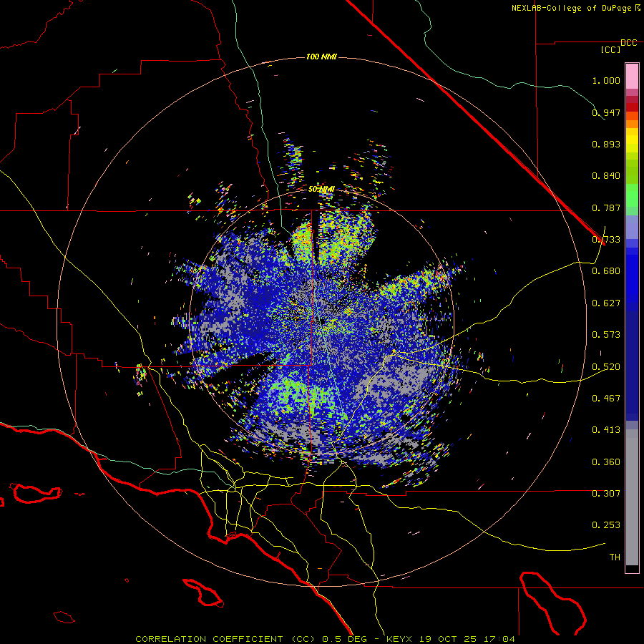Pick the pink swatch atop the color bar
This screenshot has width=644, height=644.
pyautogui.click(x=632, y=76)
